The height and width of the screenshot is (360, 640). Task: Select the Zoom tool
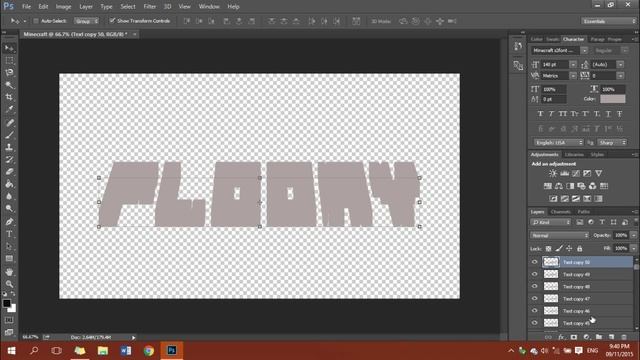click(x=9, y=284)
